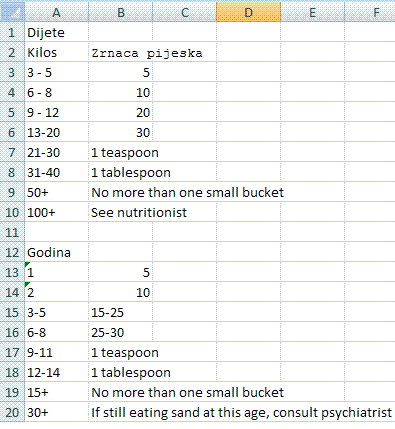Image resolution: width=395 pixels, height=429 pixels.
Task: Select the 'Zrnaca pijeska' cell
Action: tap(121, 52)
